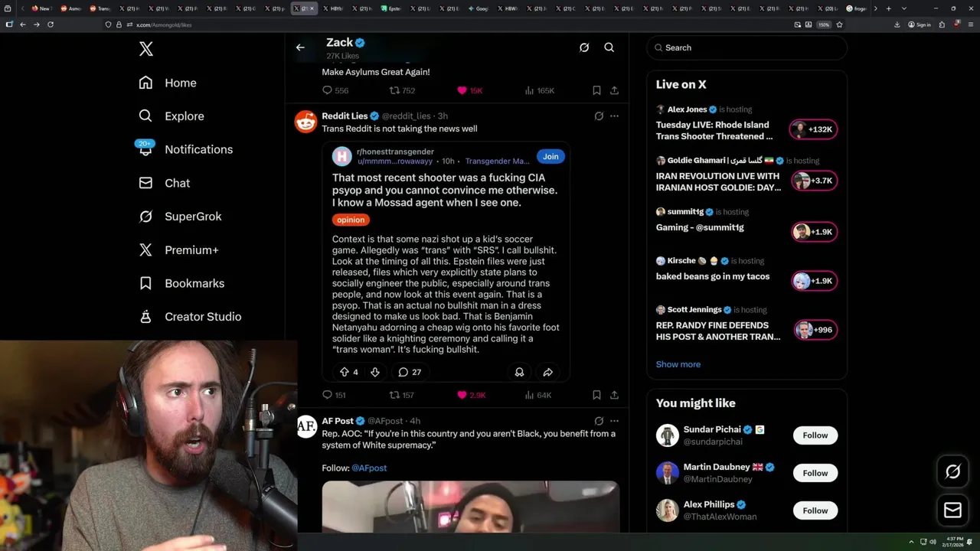This screenshot has width=980, height=551.
Task: Open Grok actions on the Reddit Lies post
Action: click(x=599, y=116)
